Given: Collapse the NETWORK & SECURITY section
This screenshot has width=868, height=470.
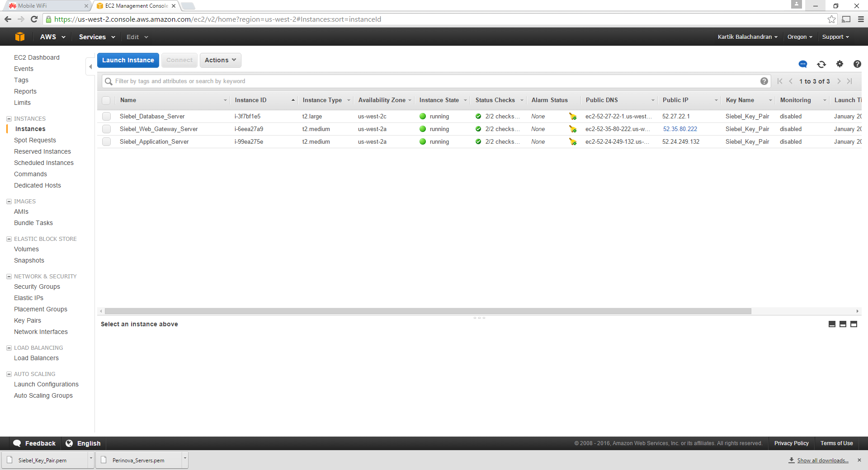Looking at the screenshot, I should (9, 277).
